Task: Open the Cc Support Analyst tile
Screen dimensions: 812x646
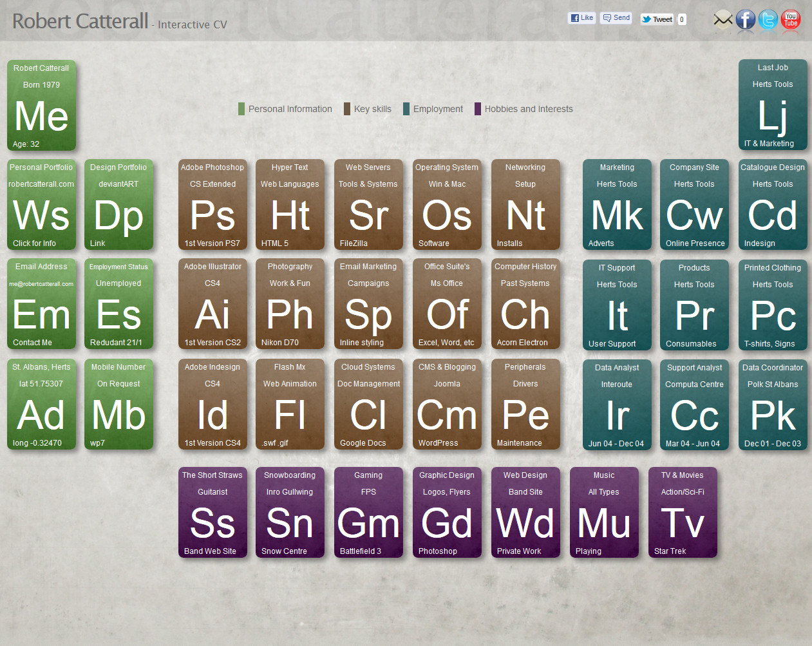Action: [694, 405]
